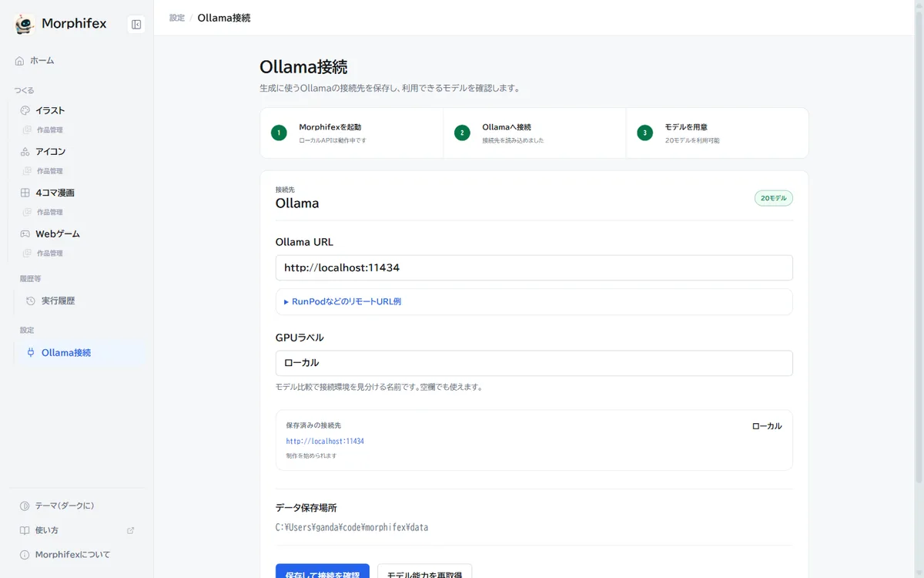The image size is (924, 578).
Task: Click the モデル能力を再取得 button
Action: [424, 571]
